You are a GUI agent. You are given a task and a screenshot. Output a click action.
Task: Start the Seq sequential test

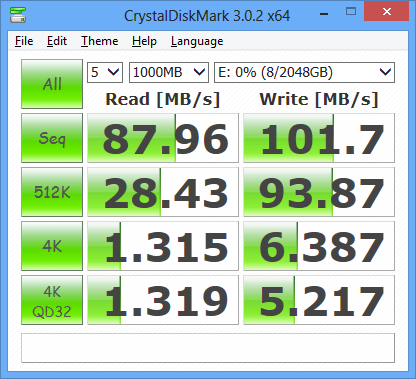pyautogui.click(x=52, y=138)
